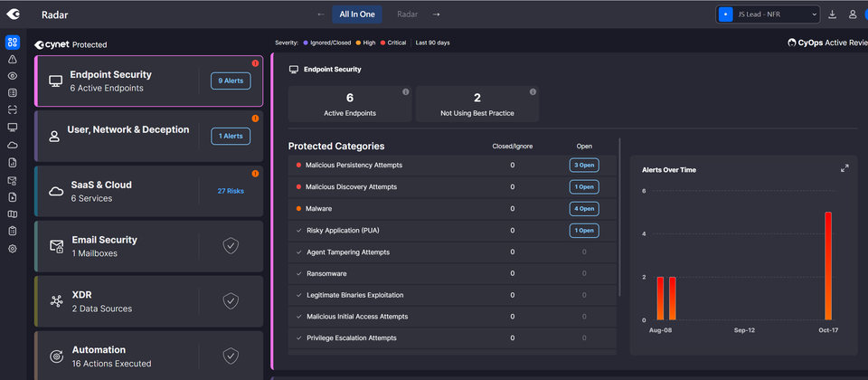The image size is (868, 380).
Task: Click the cloud icon in left sidebar
Action: click(13, 145)
